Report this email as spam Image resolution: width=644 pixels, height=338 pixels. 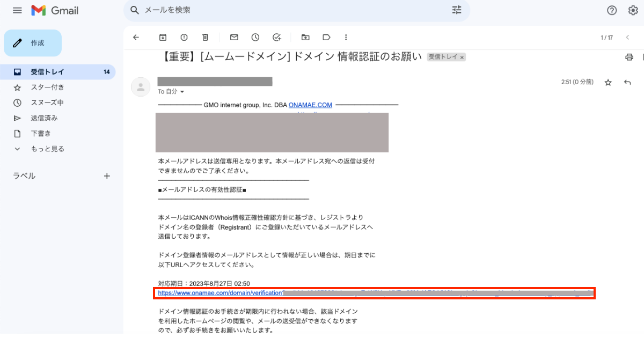(184, 38)
